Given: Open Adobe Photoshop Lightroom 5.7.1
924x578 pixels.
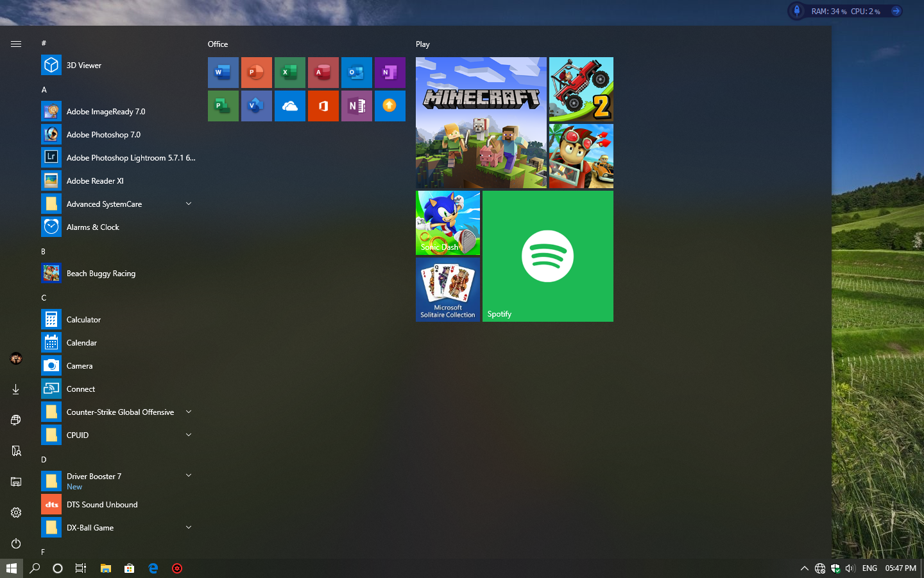Looking at the screenshot, I should pos(118,157).
